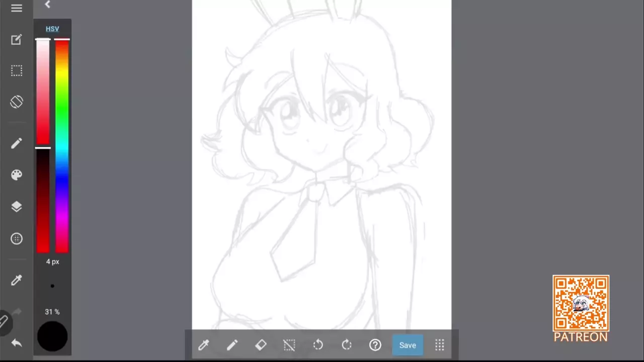Screen dimensions: 644x362
Task: Choose the brush tool in left sidebar
Action: click(17, 144)
